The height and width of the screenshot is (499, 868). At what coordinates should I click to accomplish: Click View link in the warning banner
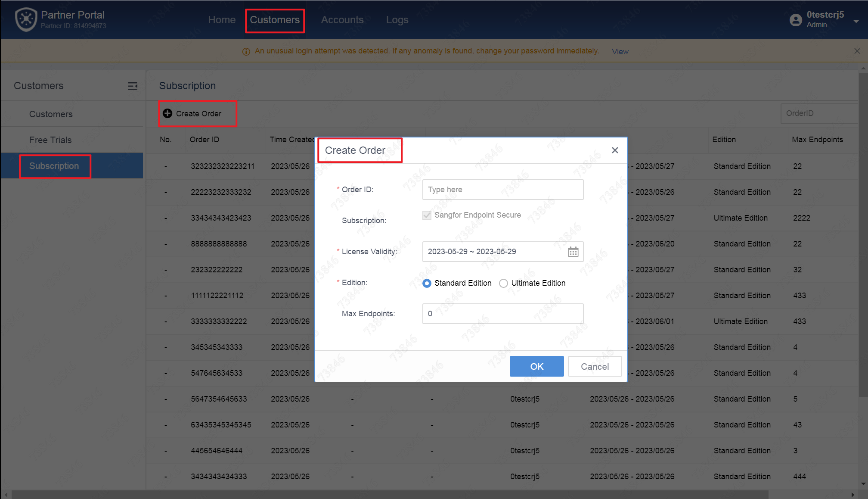(x=620, y=51)
